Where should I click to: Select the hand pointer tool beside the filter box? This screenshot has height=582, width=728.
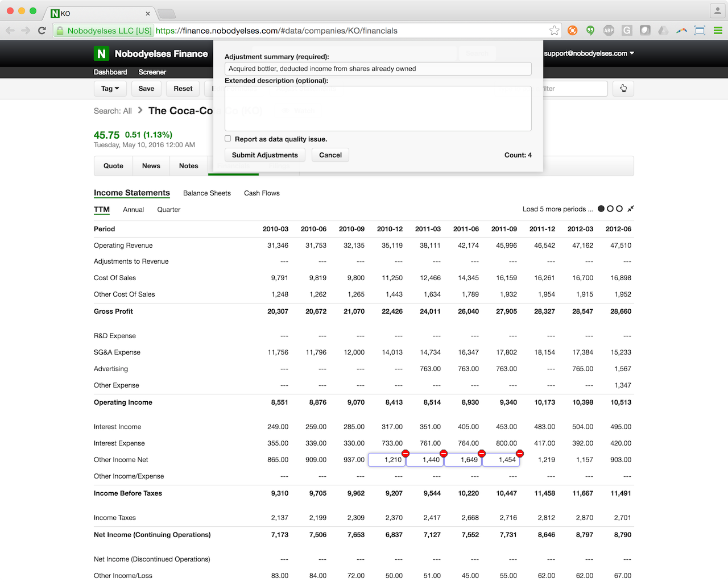pyautogui.click(x=623, y=89)
